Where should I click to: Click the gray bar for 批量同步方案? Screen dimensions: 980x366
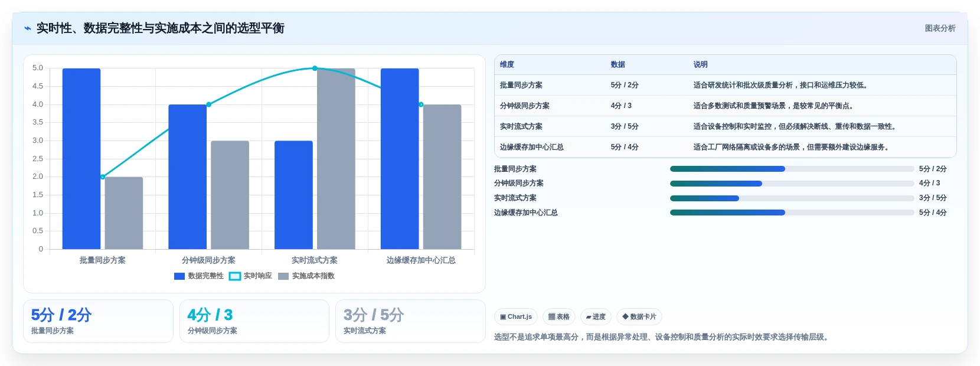click(x=124, y=213)
